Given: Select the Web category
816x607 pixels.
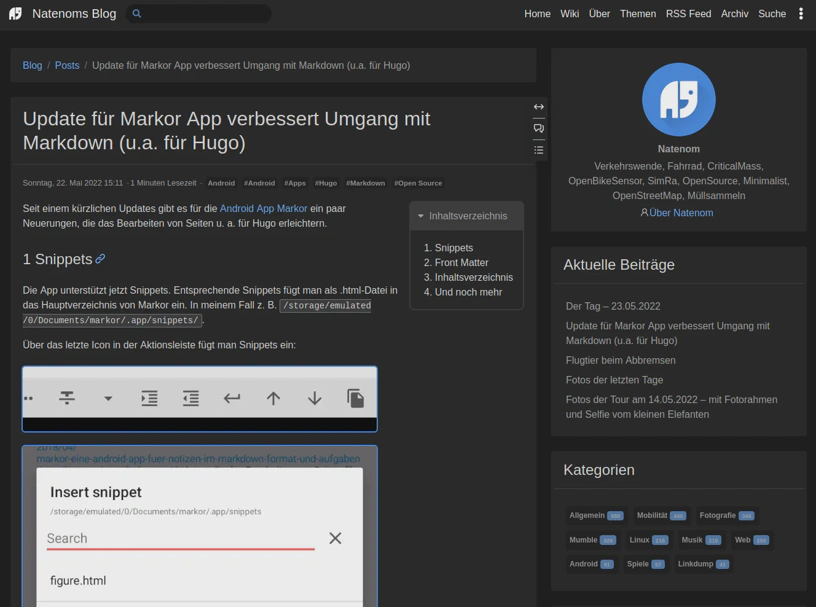Looking at the screenshot, I should click(x=751, y=540).
